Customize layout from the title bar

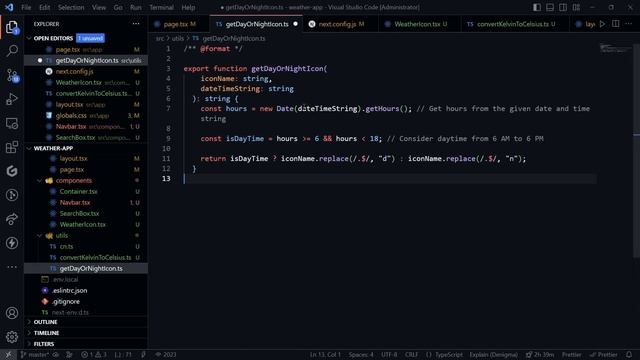click(x=576, y=7)
